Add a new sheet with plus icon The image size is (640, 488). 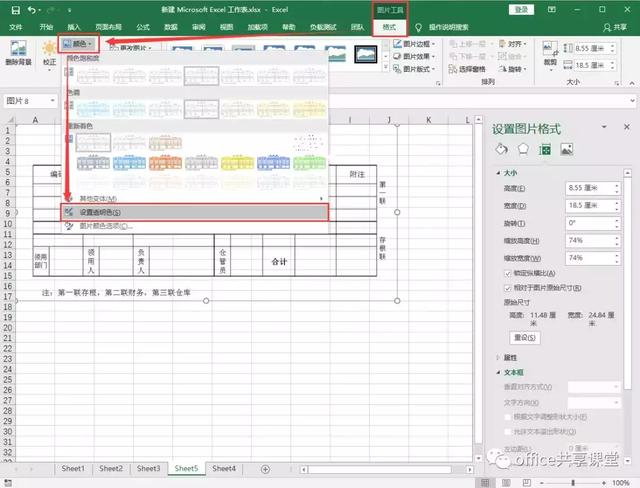pos(265,469)
